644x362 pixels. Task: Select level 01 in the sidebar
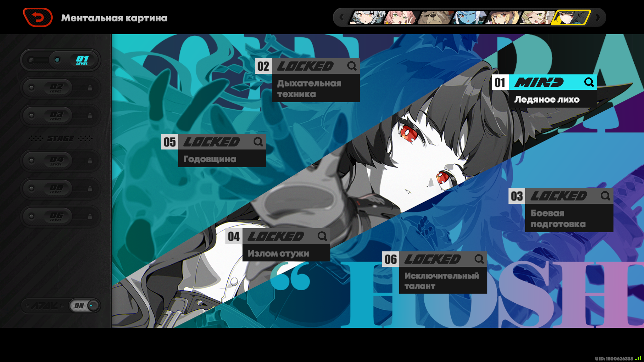(61, 60)
